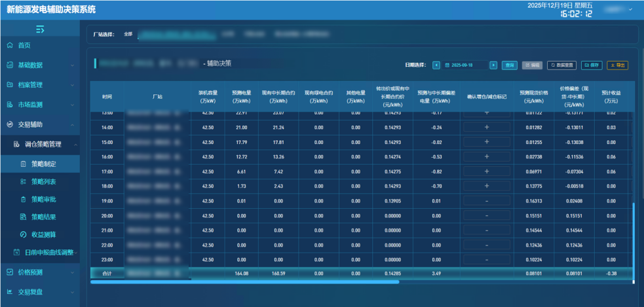Viewport: 644px width, 307px height.
Task: Open 策略列表 from the sidebar
Action: click(44, 181)
